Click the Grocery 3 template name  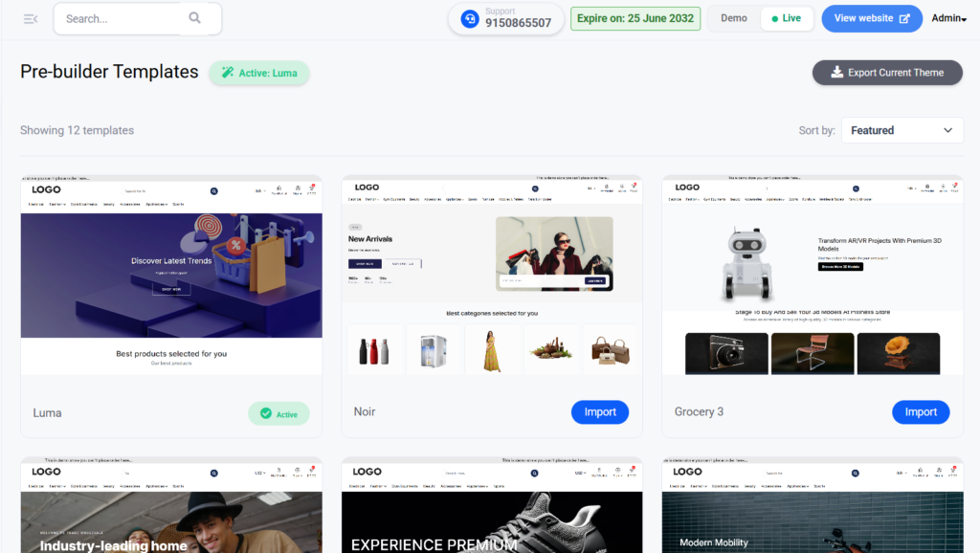click(699, 411)
